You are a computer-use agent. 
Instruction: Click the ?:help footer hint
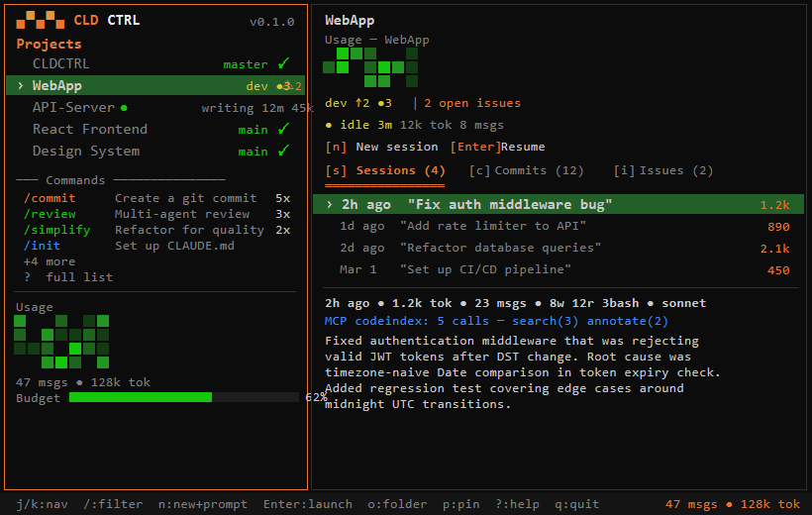pyautogui.click(x=517, y=504)
